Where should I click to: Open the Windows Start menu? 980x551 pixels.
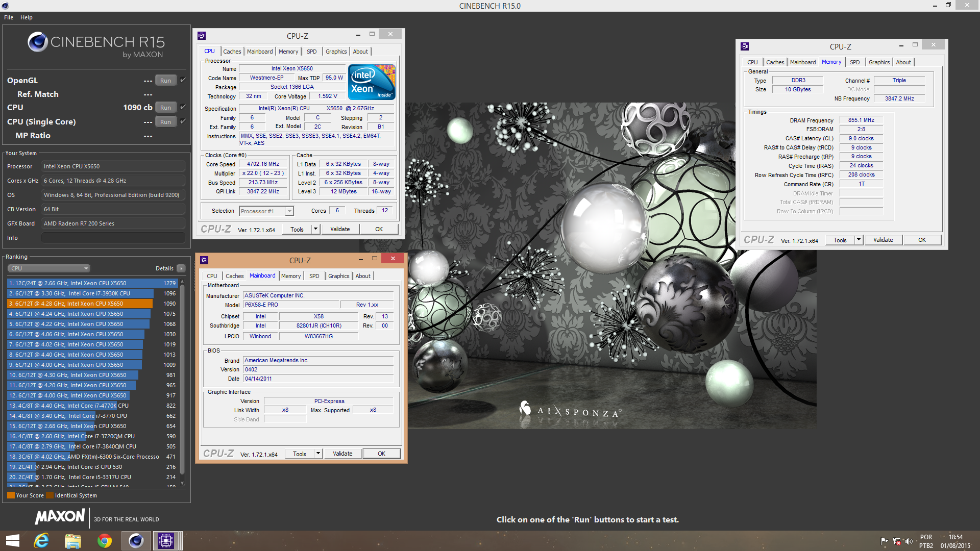12,540
